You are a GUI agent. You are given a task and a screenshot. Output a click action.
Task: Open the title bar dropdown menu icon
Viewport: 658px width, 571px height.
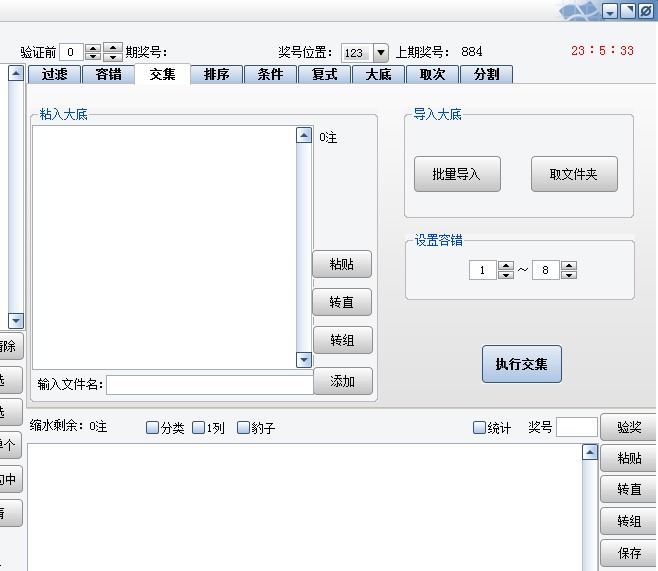610,11
